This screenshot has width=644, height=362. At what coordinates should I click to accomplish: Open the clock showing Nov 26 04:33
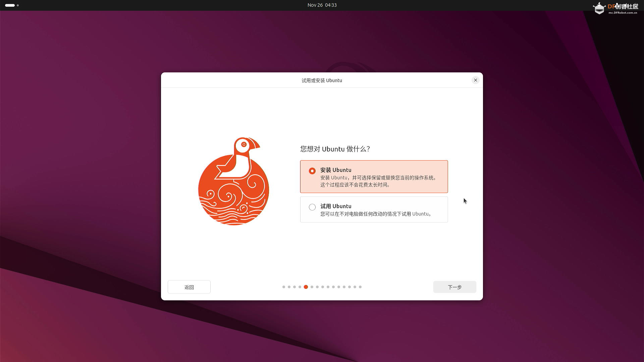pos(322,5)
